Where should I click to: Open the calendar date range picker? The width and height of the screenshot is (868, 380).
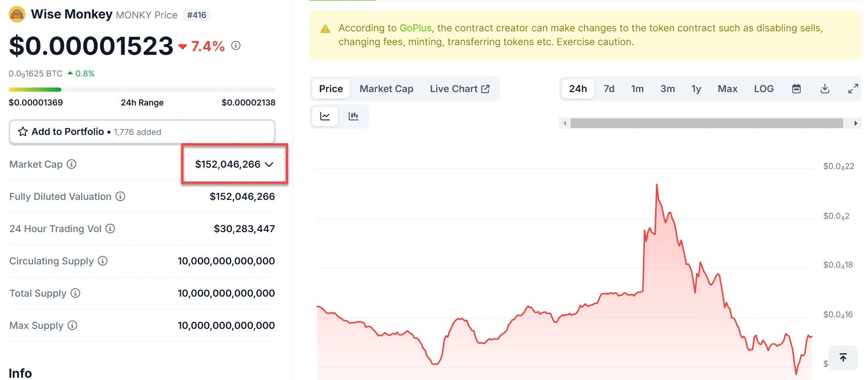click(x=796, y=89)
